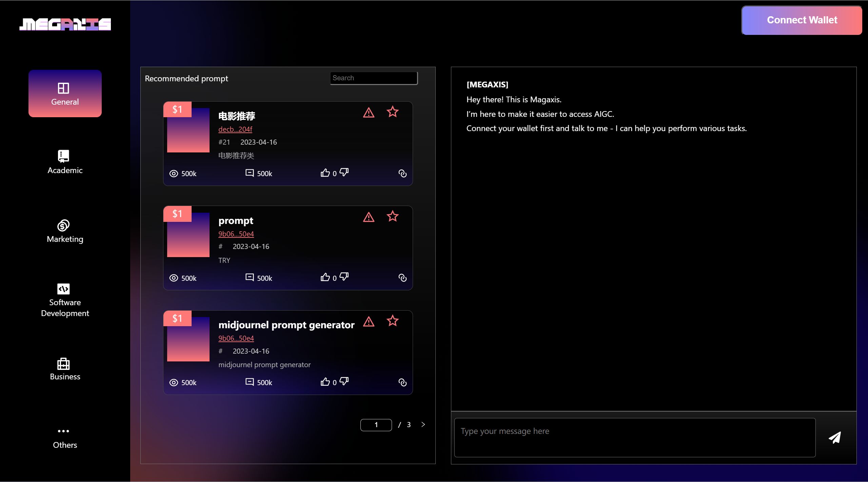The image size is (868, 482).
Task: Open the midjournel prompt generator title
Action: (286, 325)
